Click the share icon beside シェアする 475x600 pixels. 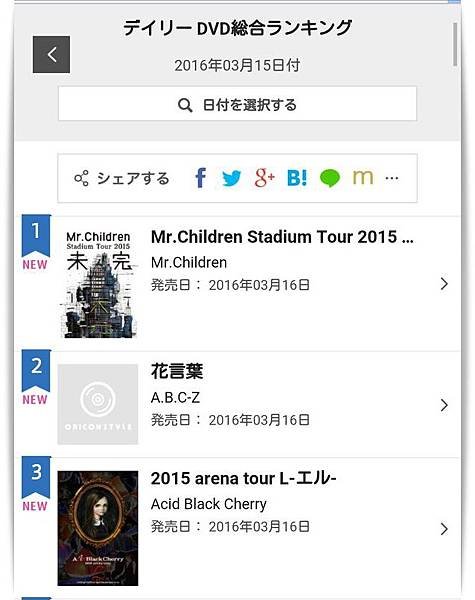pos(81,178)
